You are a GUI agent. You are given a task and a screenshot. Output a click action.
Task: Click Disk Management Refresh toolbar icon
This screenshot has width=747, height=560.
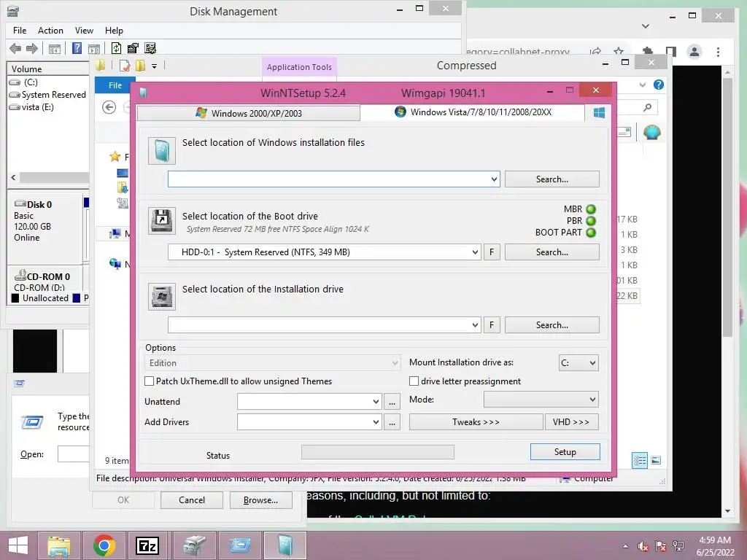116,48
